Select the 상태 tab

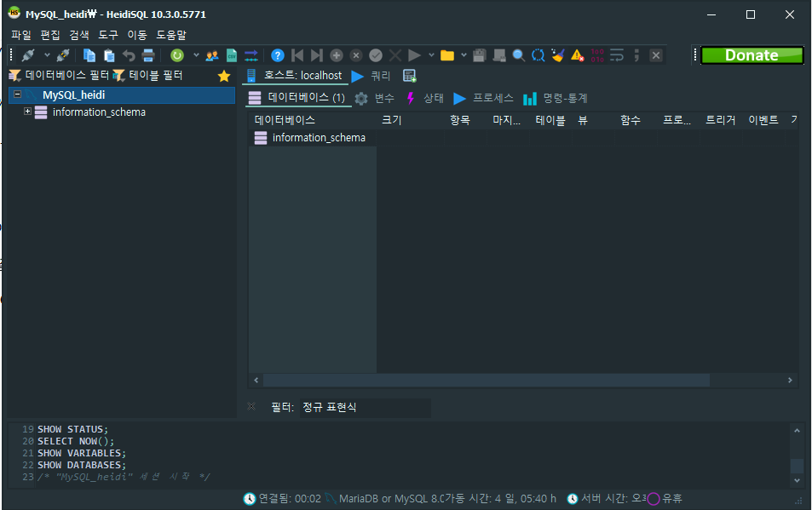[x=425, y=98]
